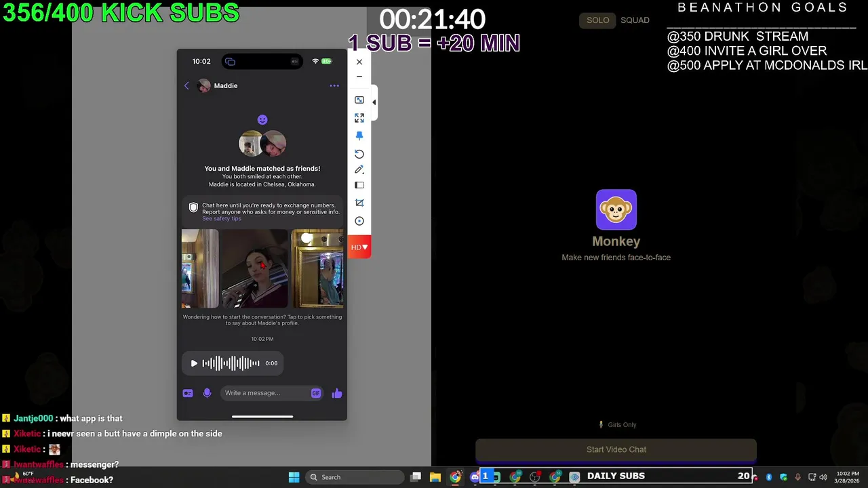The image size is (868, 488).
Task: Click the Start Video Chat button
Action: click(x=616, y=449)
